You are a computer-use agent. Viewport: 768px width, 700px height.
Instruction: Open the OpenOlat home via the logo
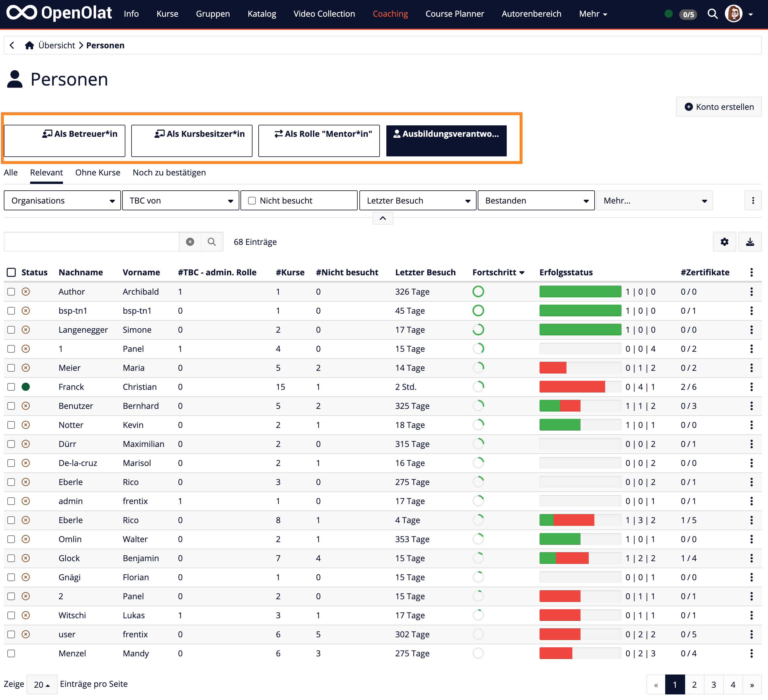tap(59, 13)
